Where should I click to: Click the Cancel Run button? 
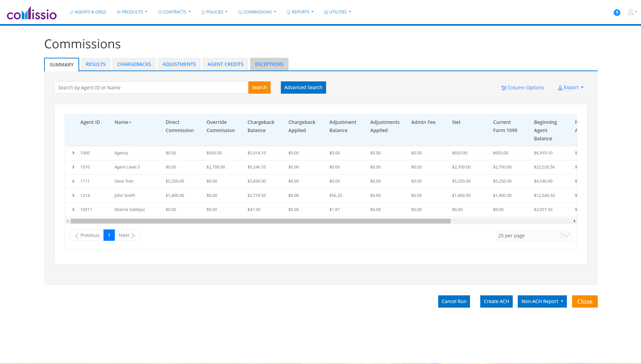[x=454, y=301]
